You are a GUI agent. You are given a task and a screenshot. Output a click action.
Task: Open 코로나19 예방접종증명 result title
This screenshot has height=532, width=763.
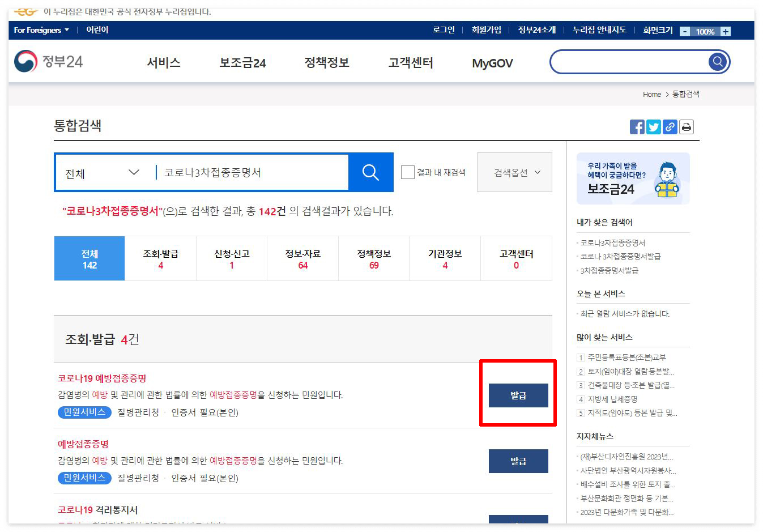102,378
